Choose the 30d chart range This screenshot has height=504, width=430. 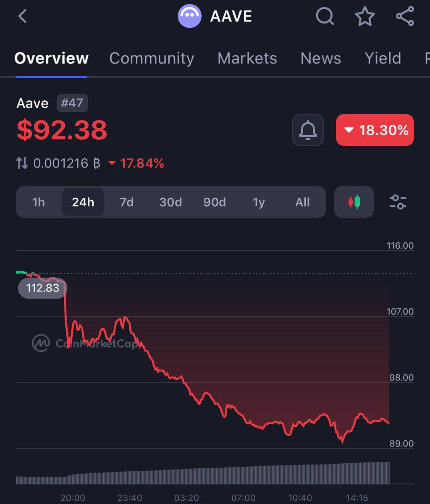170,202
